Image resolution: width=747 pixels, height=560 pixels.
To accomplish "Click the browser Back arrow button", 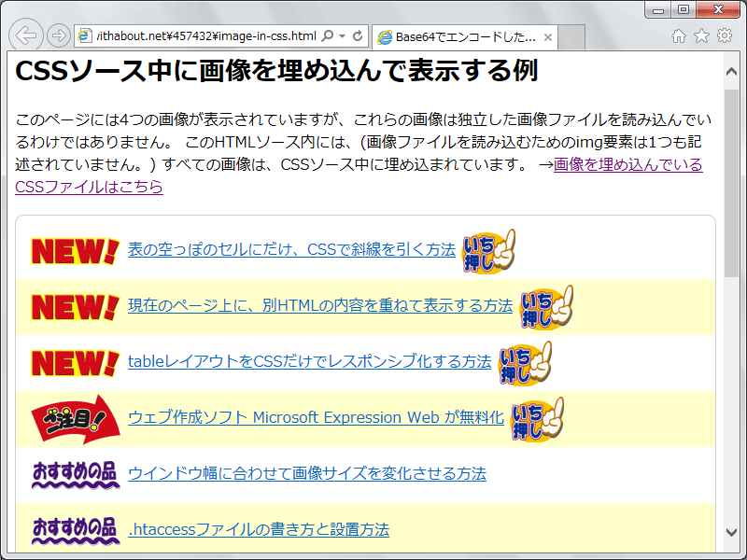I will click(26, 36).
